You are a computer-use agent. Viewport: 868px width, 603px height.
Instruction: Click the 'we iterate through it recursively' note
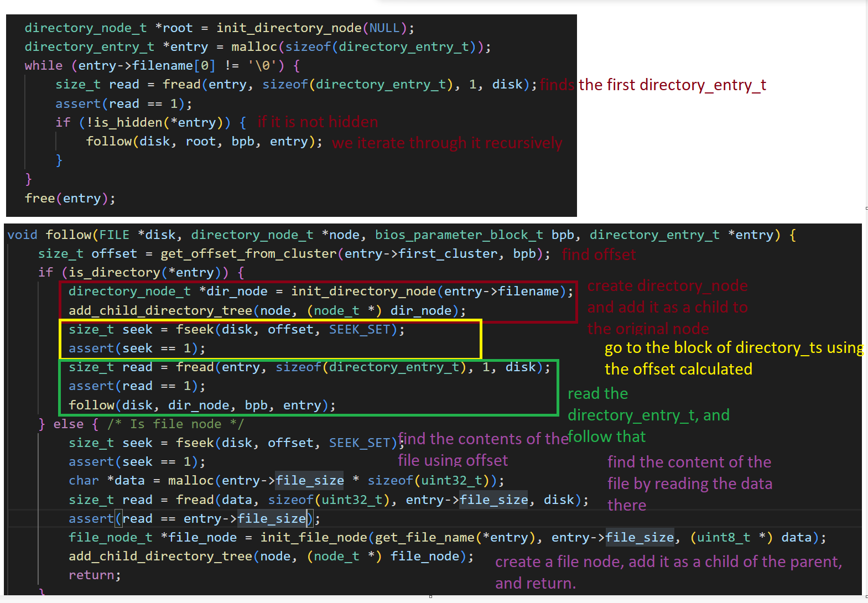(447, 143)
